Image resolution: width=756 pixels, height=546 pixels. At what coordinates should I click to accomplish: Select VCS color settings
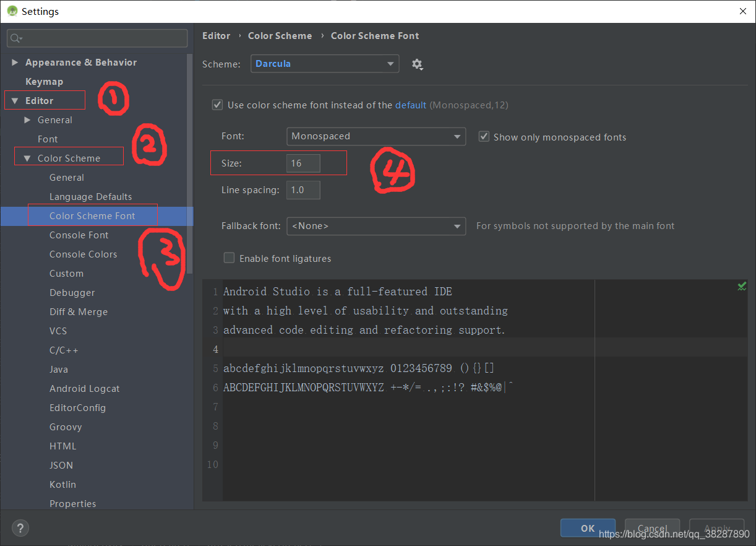pyautogui.click(x=58, y=331)
